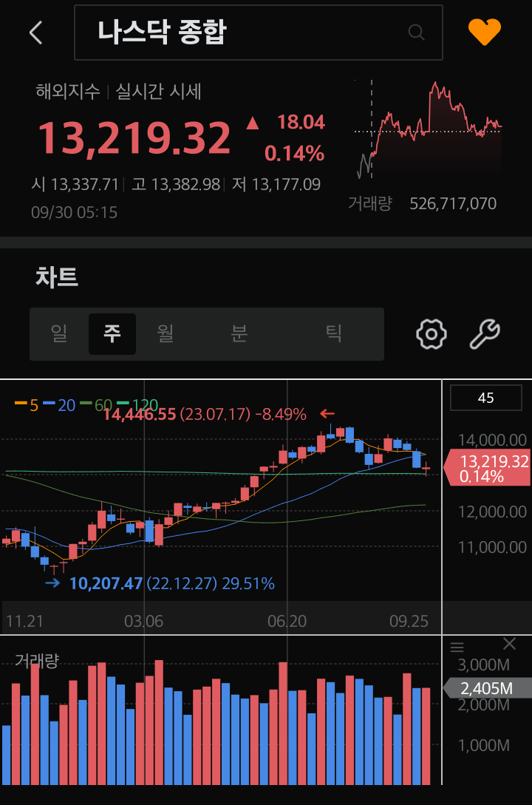The height and width of the screenshot is (805, 532).
Task: Open chart tools wrench icon
Action: pos(485,334)
